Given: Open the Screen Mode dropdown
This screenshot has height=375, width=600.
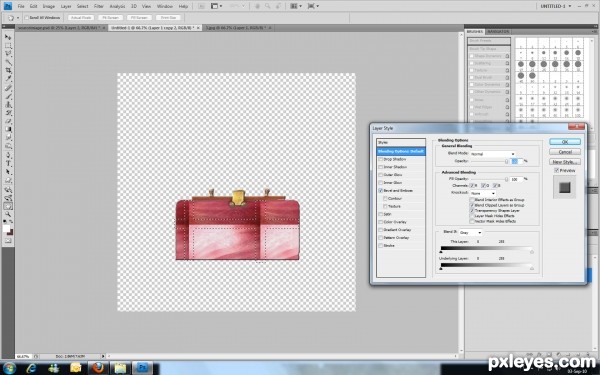Looking at the screenshot, I should pyautogui.click(x=313, y=6).
